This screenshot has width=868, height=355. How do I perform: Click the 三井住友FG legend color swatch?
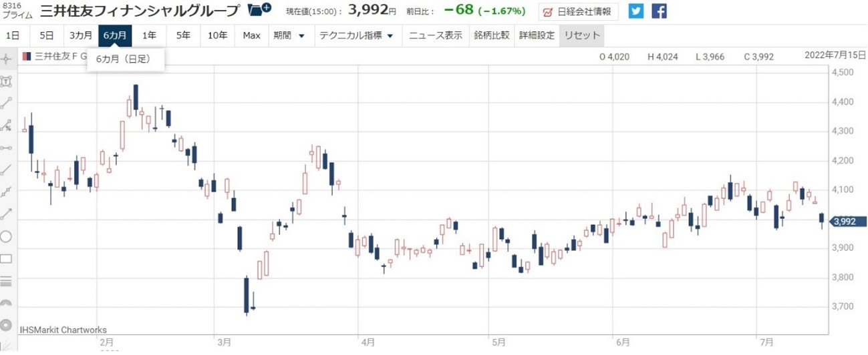point(26,57)
